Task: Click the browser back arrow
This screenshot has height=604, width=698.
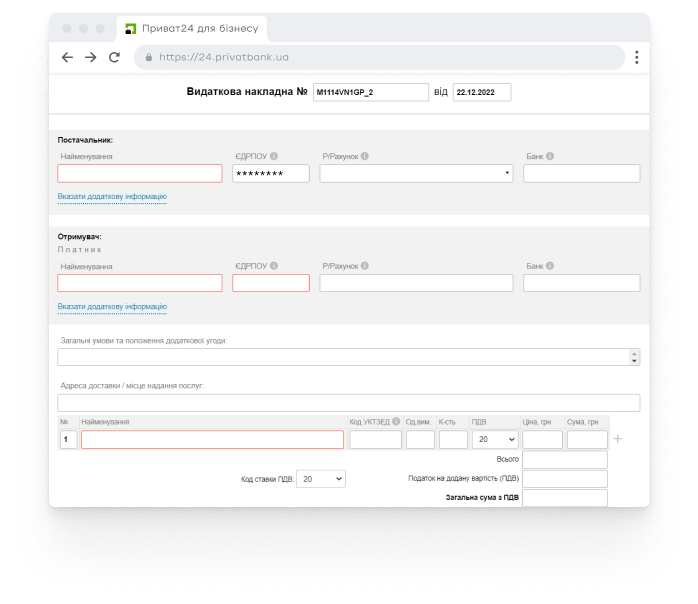Action: (x=67, y=58)
